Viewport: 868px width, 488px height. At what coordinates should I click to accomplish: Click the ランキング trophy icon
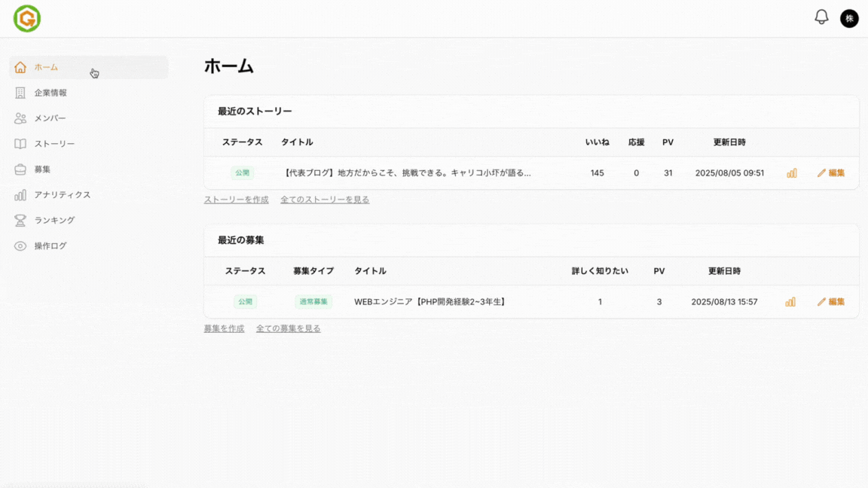pos(20,220)
